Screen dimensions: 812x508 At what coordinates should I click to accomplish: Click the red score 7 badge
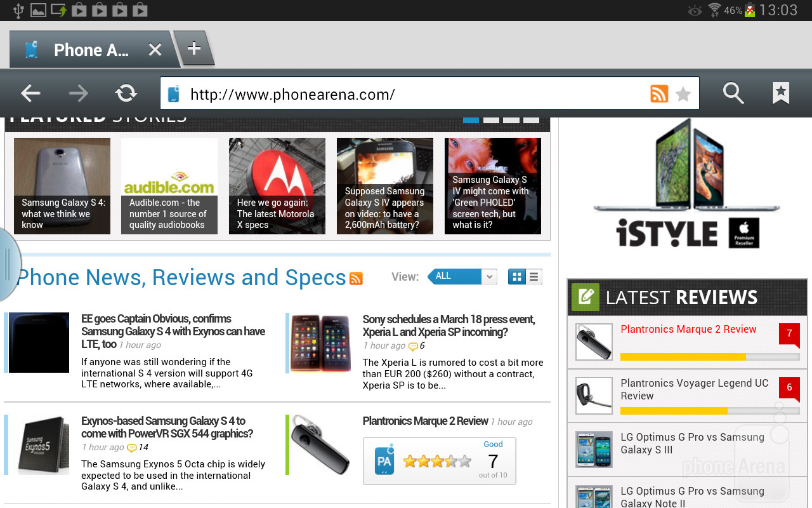point(789,334)
